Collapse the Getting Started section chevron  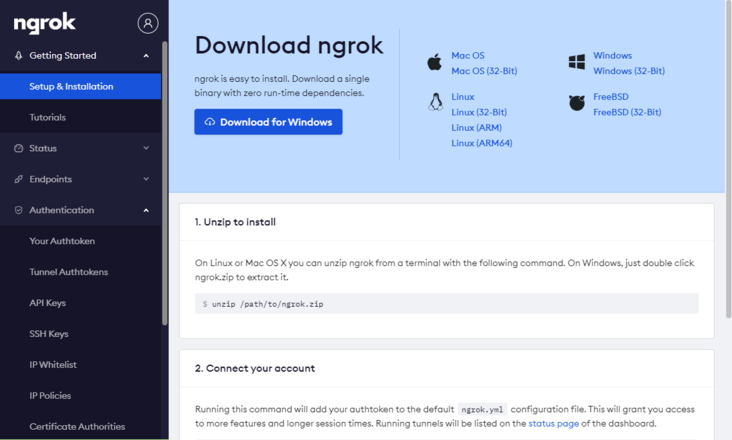(146, 56)
